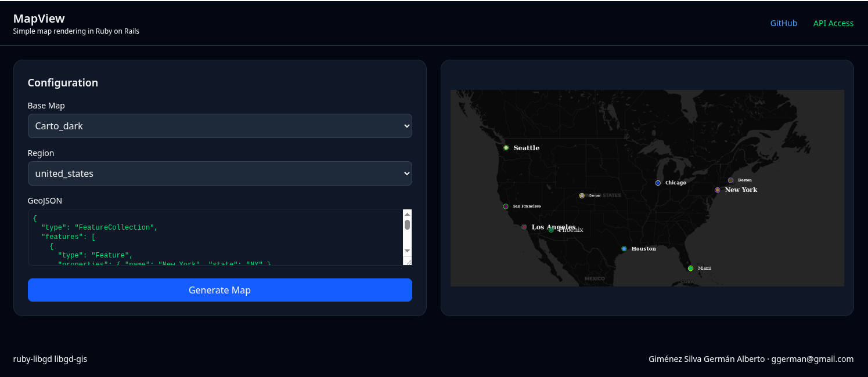Click the Phoenix marker dot
Image resolution: width=868 pixels, height=377 pixels.
point(551,230)
